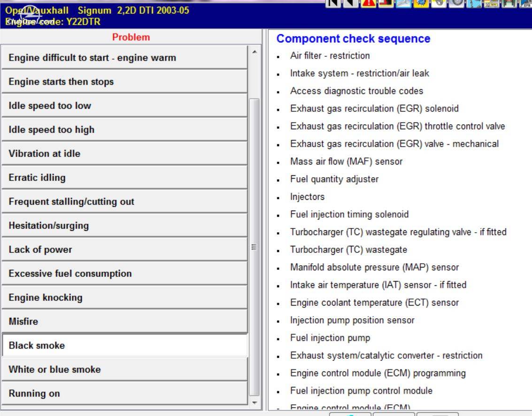Click the 'EGR throttle control valve' item
532x416 pixels.
[398, 126]
